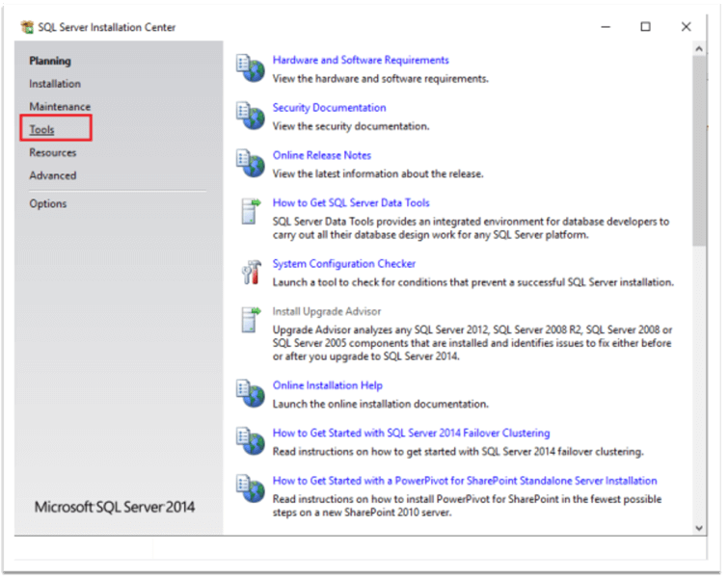Screen dimensions: 728x580
Task: Click the Failover Clustering globe icon
Action: (251, 441)
